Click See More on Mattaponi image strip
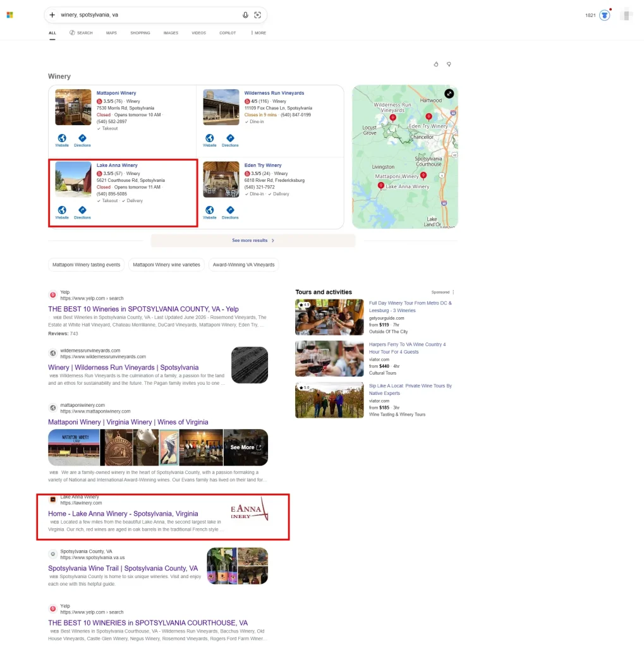Viewport: 644px width, 647px height. point(246,447)
